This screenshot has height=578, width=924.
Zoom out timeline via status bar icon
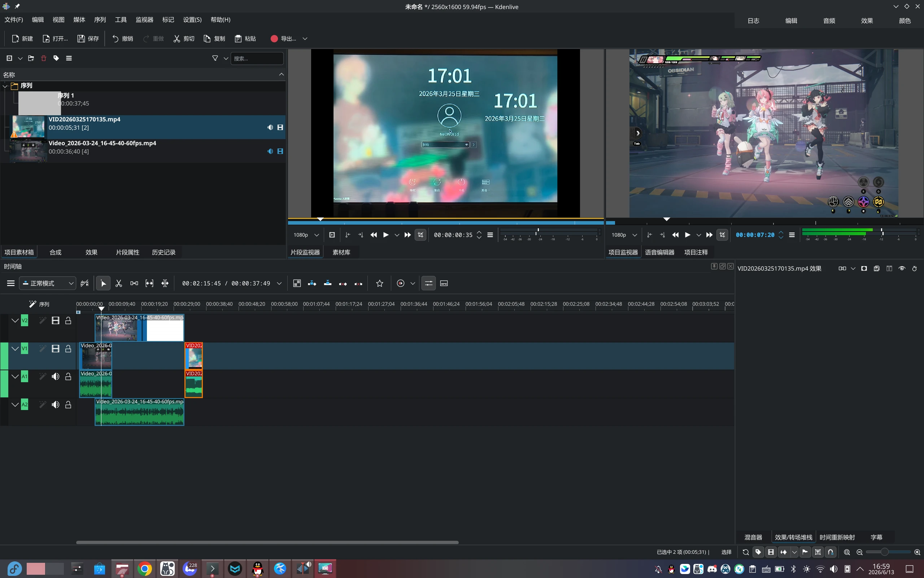859,552
